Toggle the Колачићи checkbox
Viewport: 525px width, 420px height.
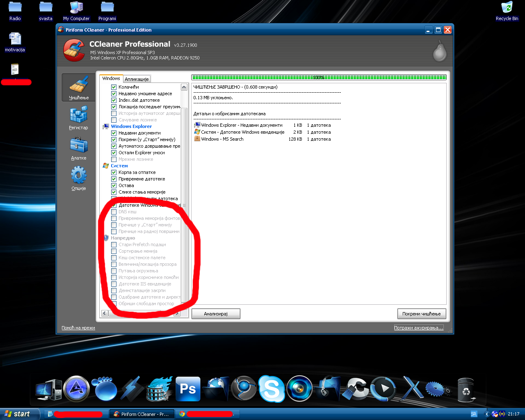click(x=114, y=87)
